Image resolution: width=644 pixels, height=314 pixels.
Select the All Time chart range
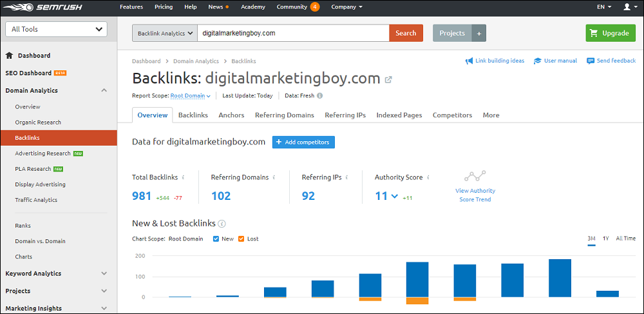coord(625,239)
